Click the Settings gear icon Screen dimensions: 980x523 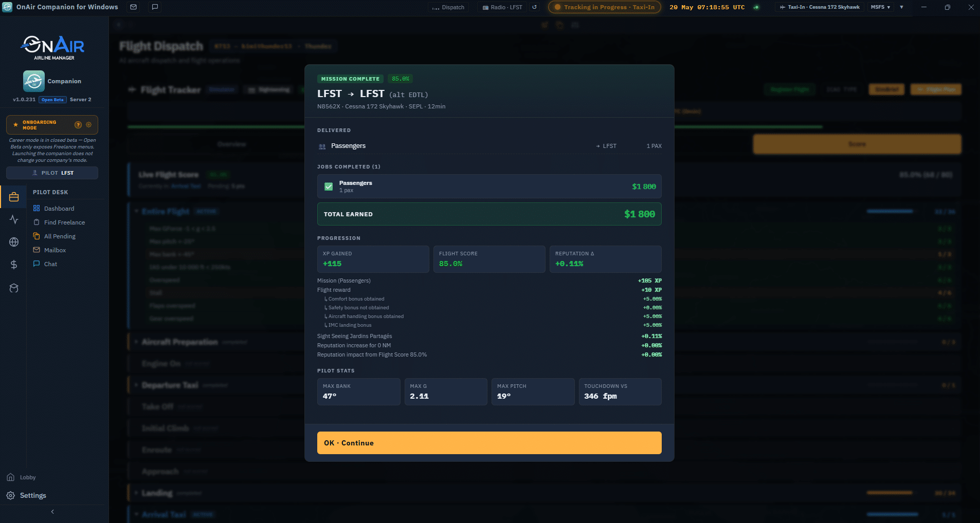10,496
